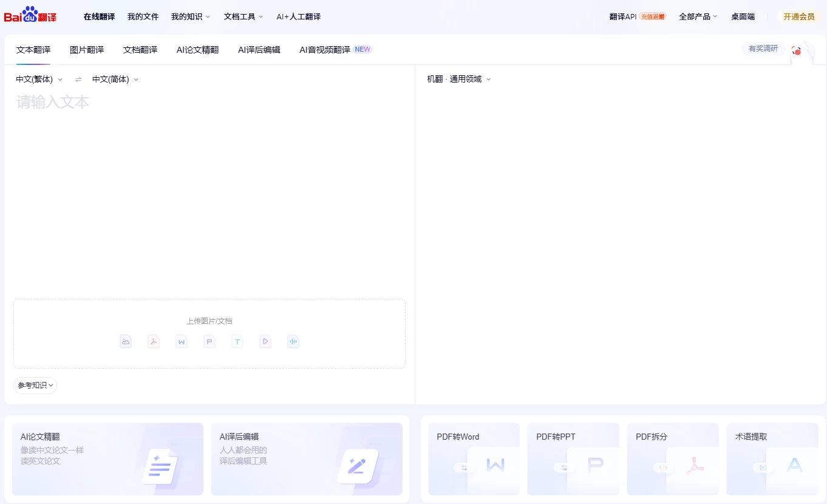The image size is (827, 504).
Task: Click the video file upload icon
Action: [265, 341]
